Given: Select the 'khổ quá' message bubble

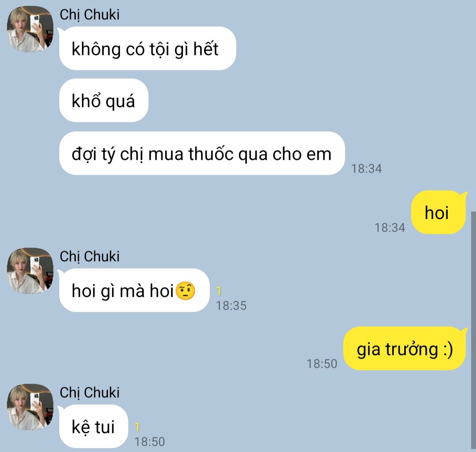Looking at the screenshot, I should 104,100.
